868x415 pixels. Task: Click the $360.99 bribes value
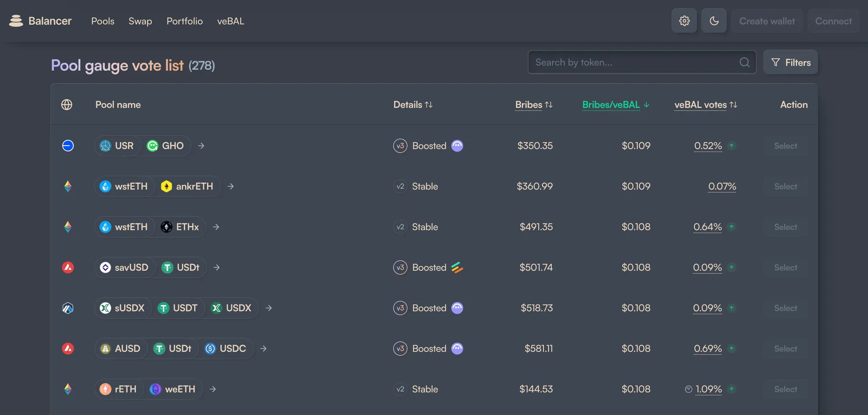tap(534, 186)
